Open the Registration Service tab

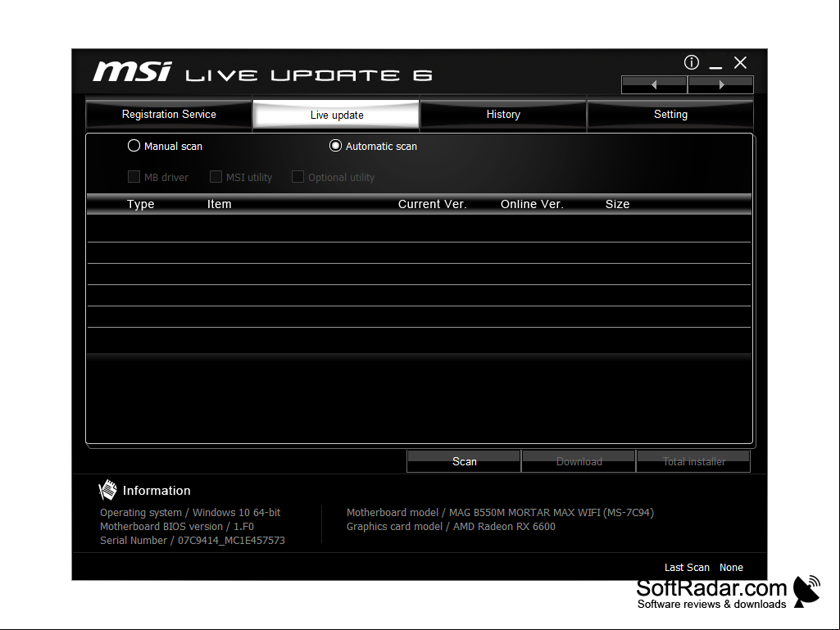click(x=169, y=114)
